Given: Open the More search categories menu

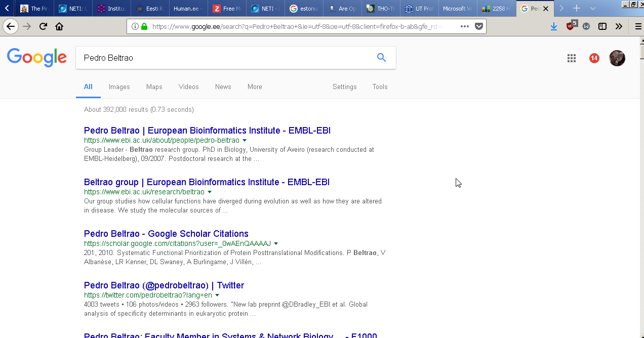Looking at the screenshot, I should click(x=255, y=87).
